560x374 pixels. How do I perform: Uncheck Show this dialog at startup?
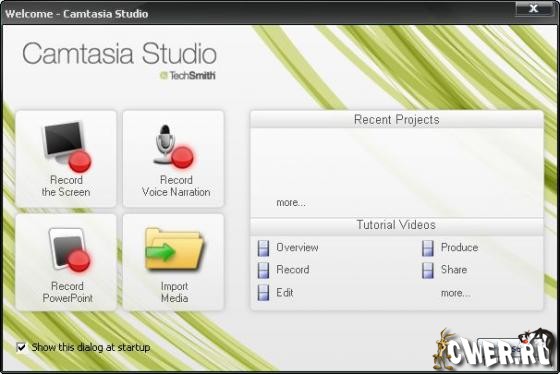pos(21,347)
